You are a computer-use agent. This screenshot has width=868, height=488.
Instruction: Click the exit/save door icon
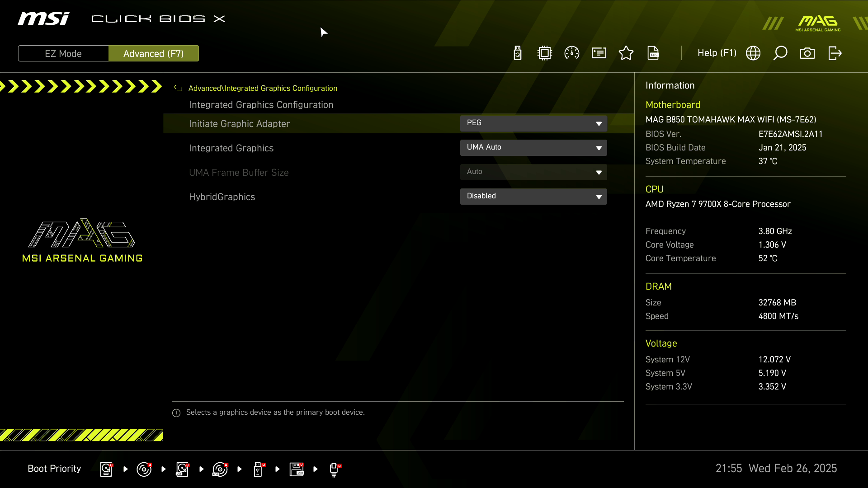click(835, 53)
